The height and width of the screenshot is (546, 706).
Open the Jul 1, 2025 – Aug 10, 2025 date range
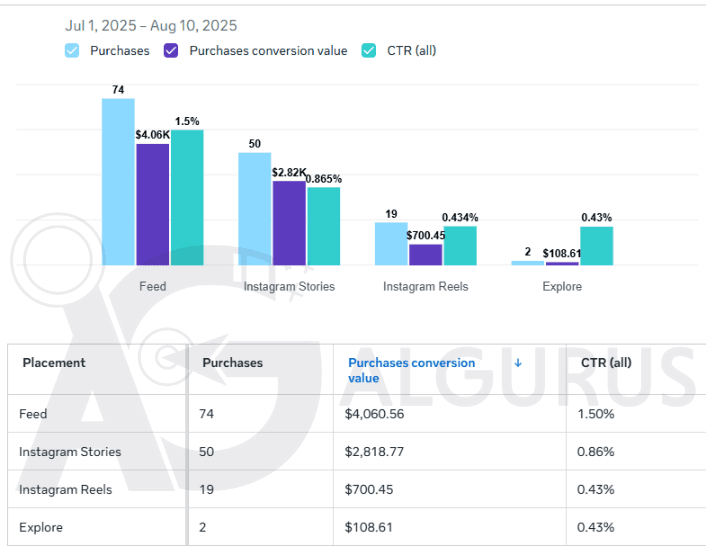pyautogui.click(x=151, y=25)
